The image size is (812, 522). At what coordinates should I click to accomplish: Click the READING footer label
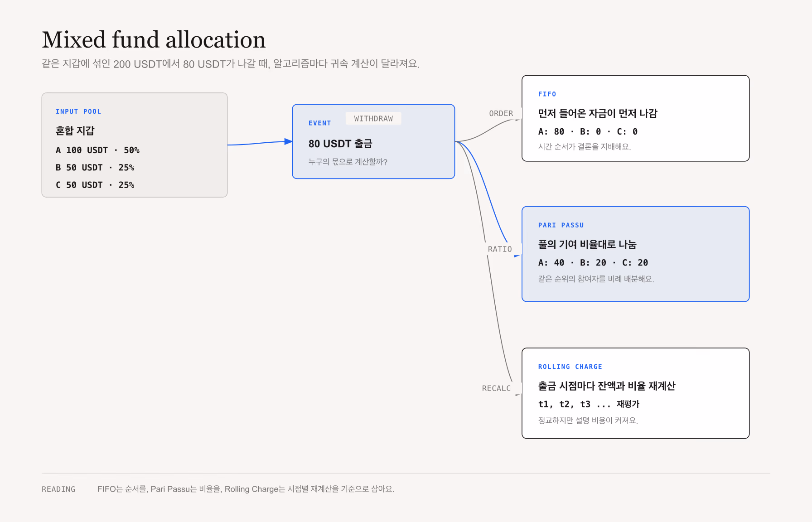pyautogui.click(x=58, y=489)
